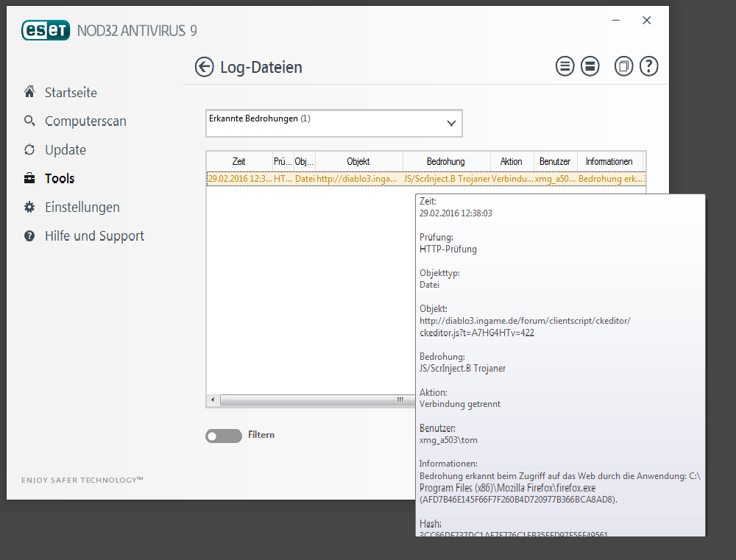This screenshot has width=736, height=560.
Task: Open the Startseite section
Action: point(71,93)
